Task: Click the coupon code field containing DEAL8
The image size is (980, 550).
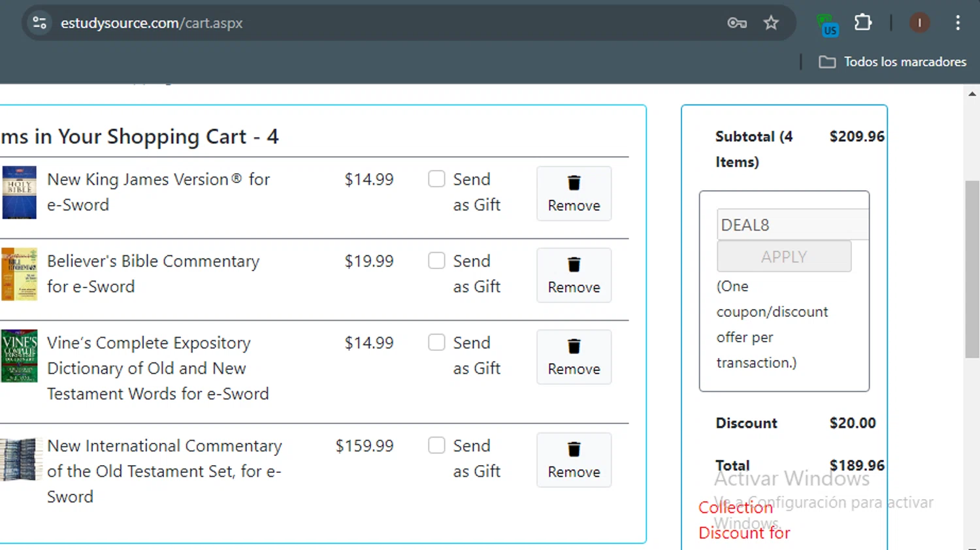Action: click(792, 225)
